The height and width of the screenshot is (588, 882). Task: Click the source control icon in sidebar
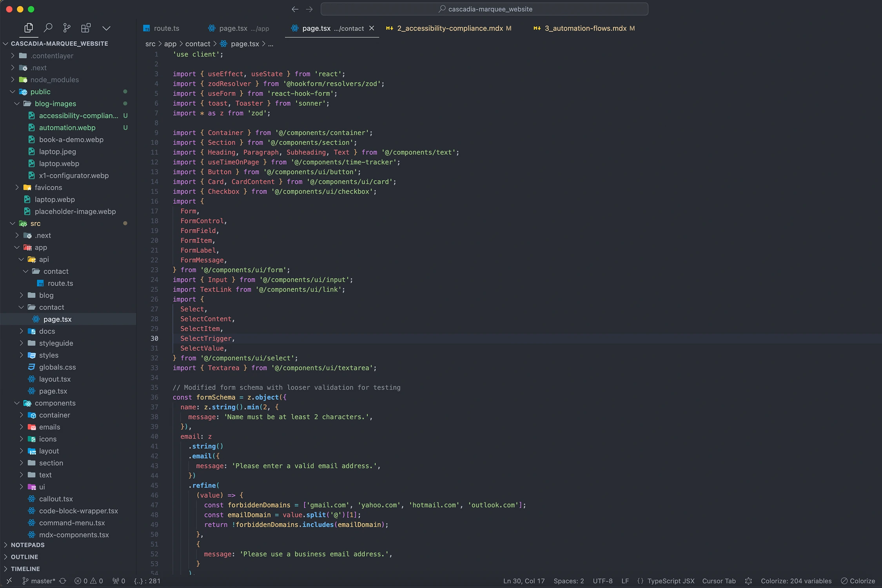tap(66, 27)
